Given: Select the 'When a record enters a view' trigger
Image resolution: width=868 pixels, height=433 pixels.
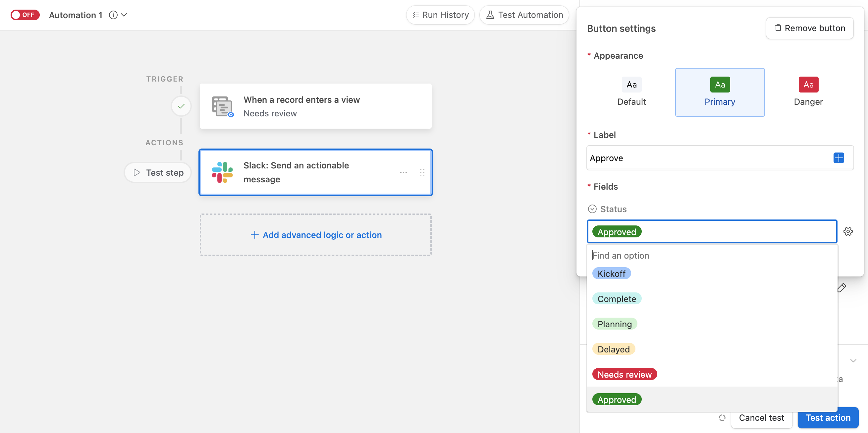Looking at the screenshot, I should click(x=315, y=106).
